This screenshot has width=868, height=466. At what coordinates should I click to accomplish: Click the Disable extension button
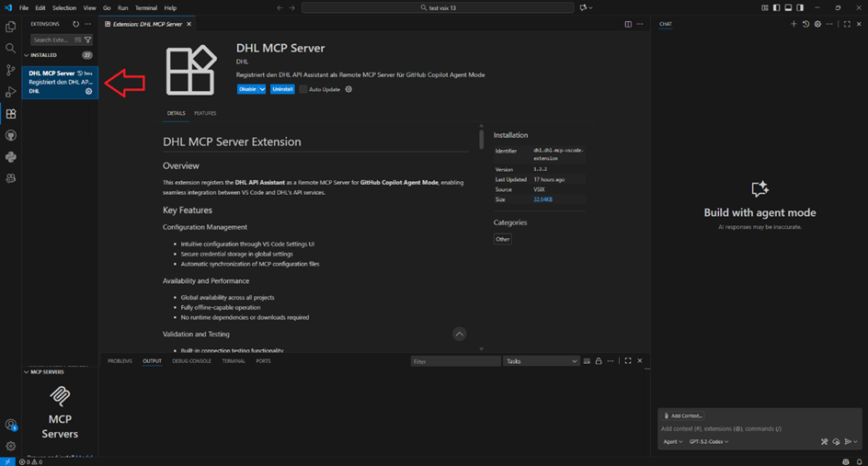247,89
